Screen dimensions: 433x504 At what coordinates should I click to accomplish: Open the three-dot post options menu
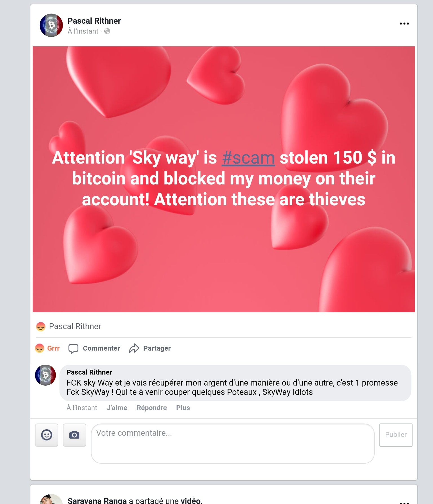404,24
